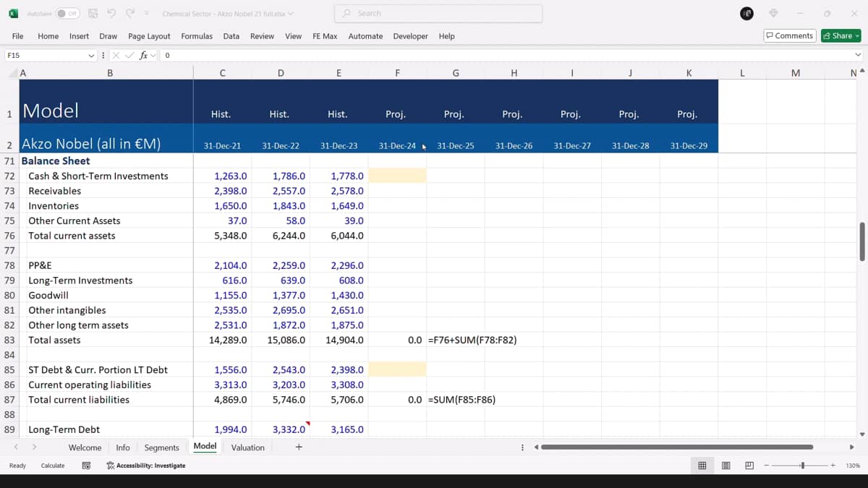
Task: Open the Automate ribbon tab
Action: (366, 36)
